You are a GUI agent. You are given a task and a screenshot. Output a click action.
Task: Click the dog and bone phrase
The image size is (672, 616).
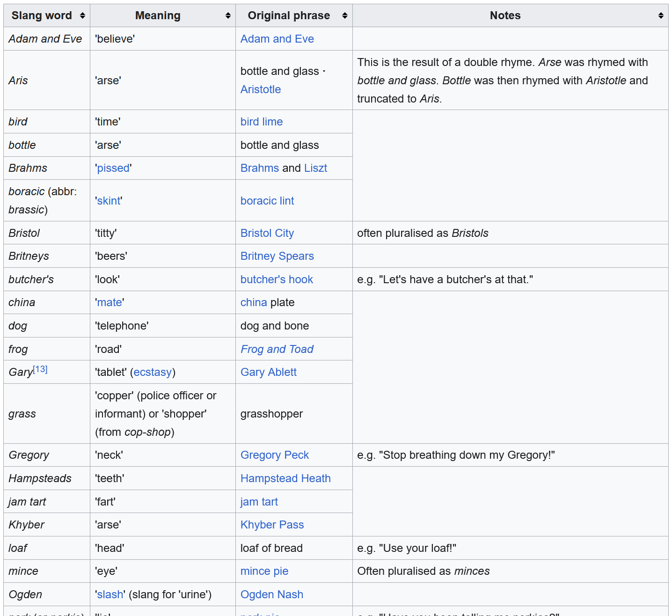[275, 326]
